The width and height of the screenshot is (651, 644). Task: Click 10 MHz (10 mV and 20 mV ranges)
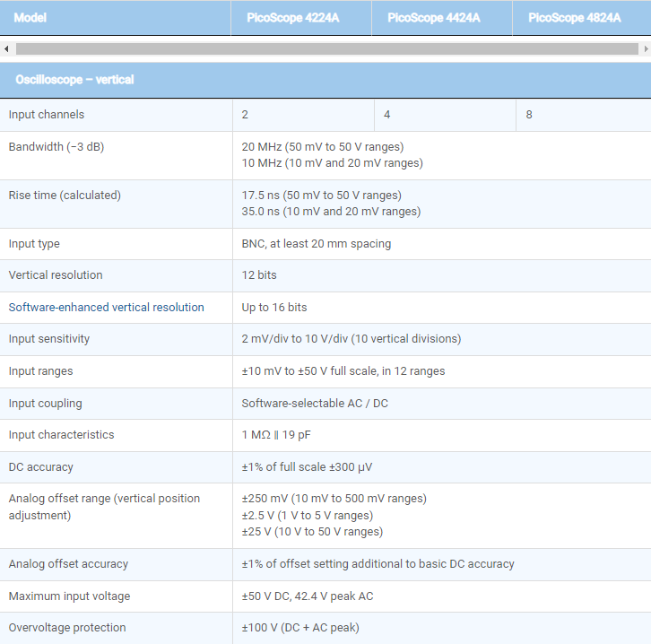332,163
